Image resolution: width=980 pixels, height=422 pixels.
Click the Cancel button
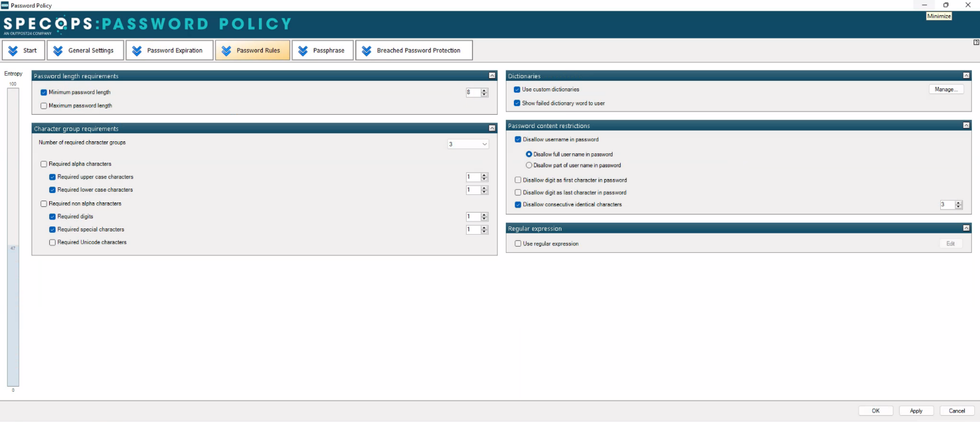coord(957,411)
